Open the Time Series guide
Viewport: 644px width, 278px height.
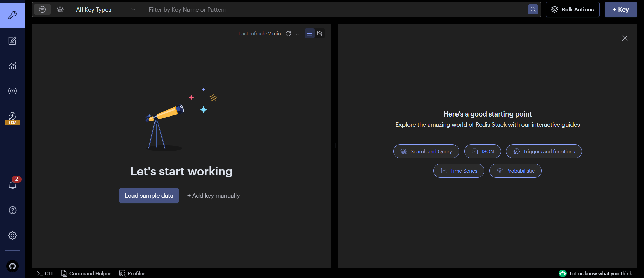(x=459, y=171)
